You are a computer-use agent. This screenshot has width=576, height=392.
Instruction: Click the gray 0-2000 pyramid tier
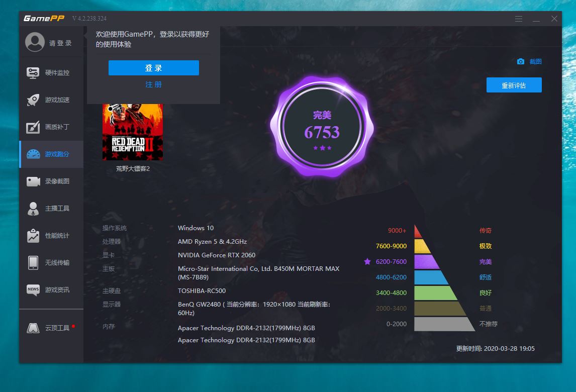[444, 324]
